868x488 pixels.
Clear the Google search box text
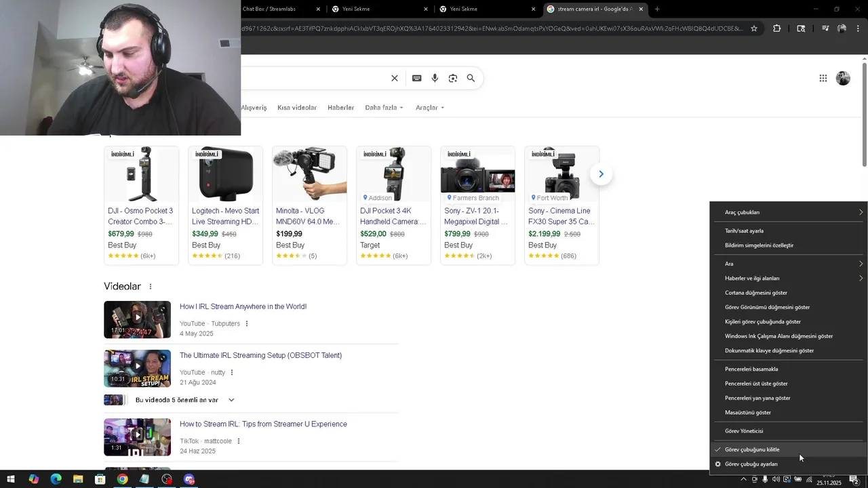(x=395, y=78)
